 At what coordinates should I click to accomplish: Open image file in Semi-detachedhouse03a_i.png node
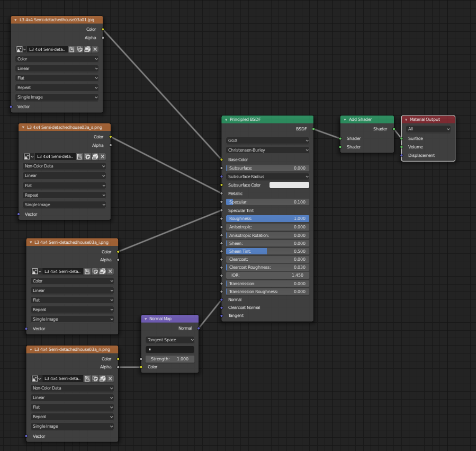pyautogui.click(x=103, y=271)
